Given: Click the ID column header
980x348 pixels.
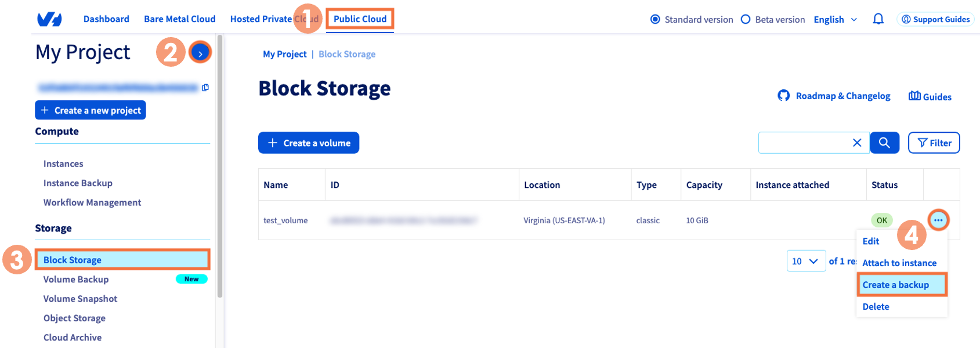Looking at the screenshot, I should pos(335,185).
